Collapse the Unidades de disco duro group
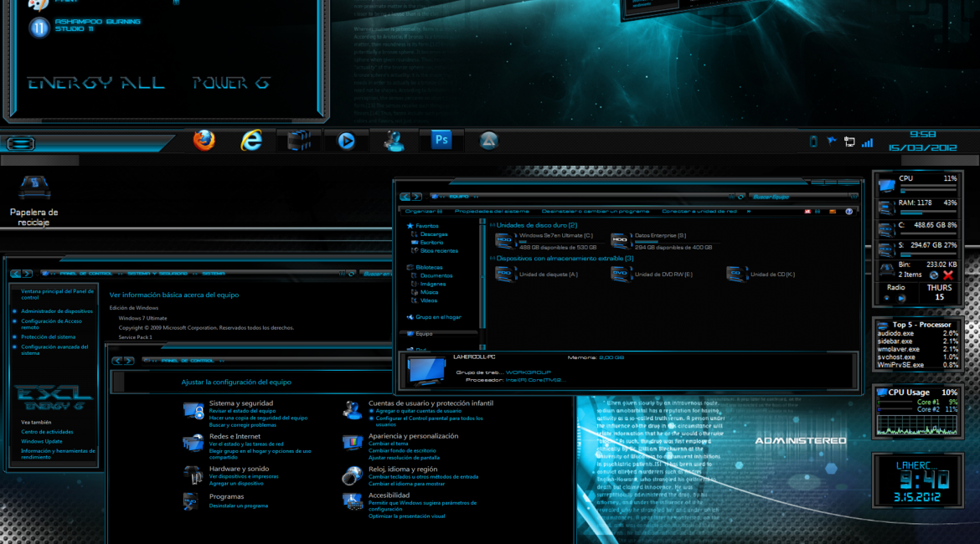The height and width of the screenshot is (544, 980). 493,225
